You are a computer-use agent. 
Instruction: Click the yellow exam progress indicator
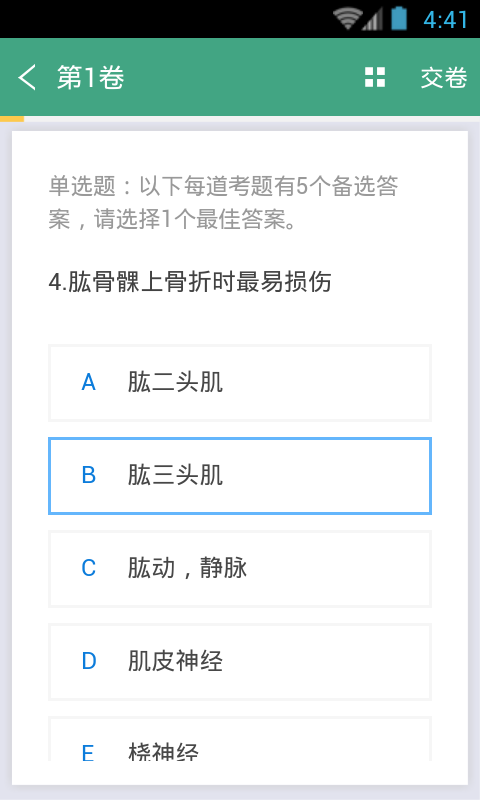12,119
